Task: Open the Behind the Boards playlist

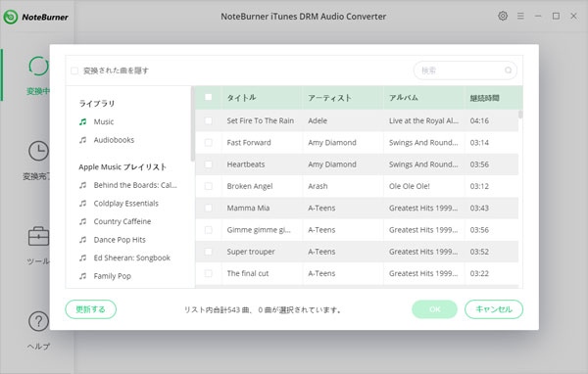Action: (x=135, y=185)
